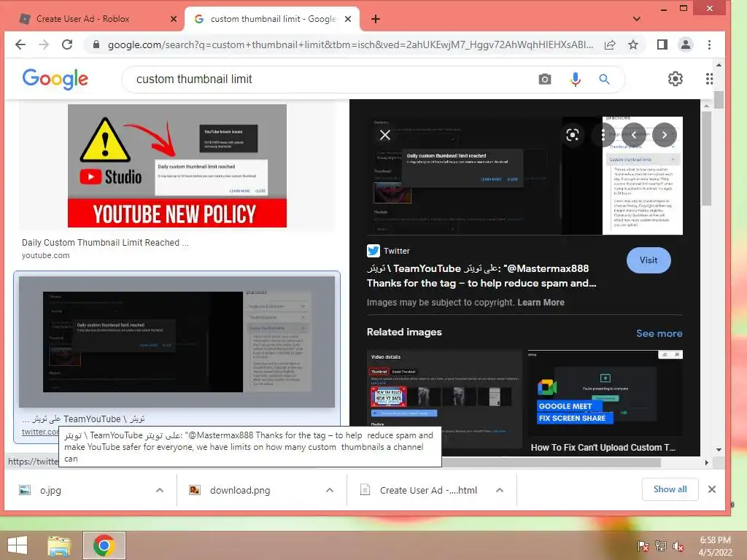Open Google quick settings gear

coord(675,79)
